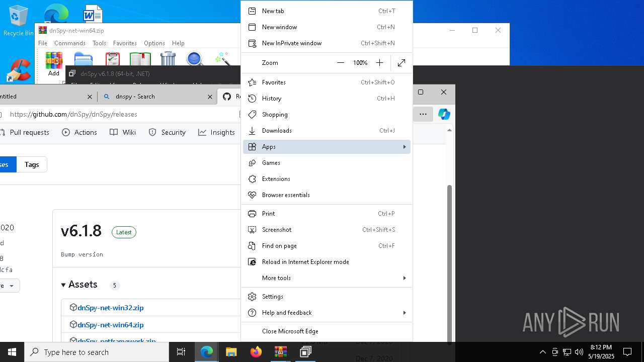Open the Actions GitHub tab
Screen dimensions: 644x362
pyautogui.click(x=79, y=132)
